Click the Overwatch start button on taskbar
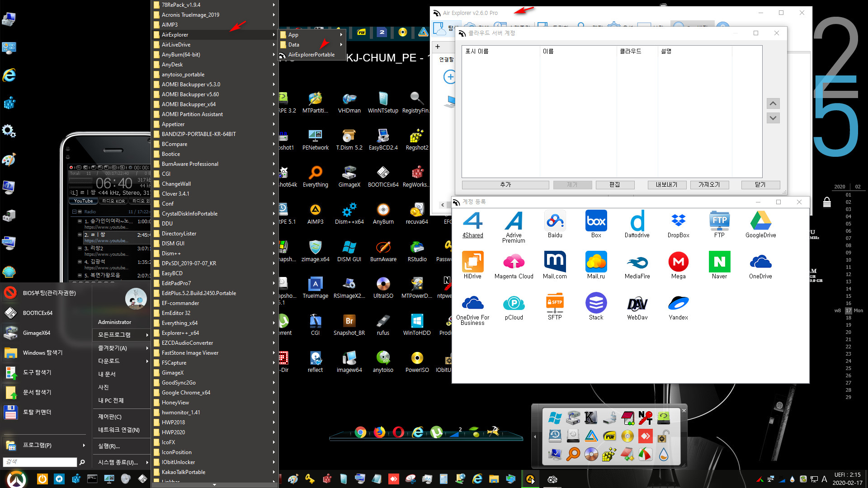The height and width of the screenshot is (488, 868). [x=16, y=479]
